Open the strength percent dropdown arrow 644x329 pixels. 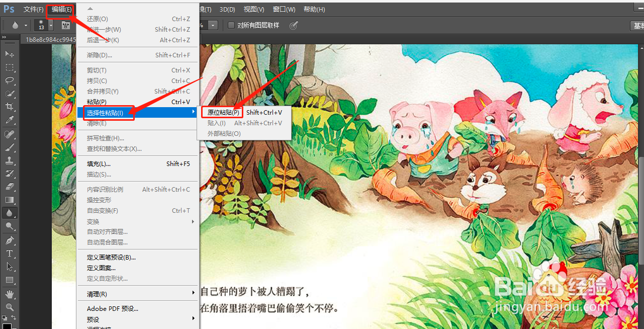(213, 25)
